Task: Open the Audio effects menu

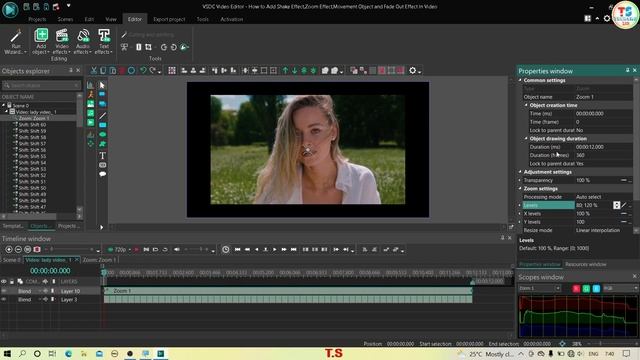Action: click(x=83, y=41)
